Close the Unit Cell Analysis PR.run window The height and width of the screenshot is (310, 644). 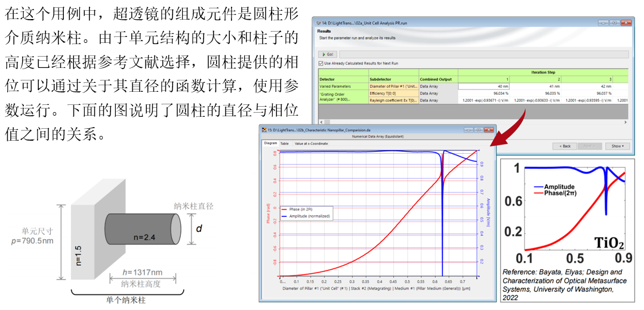[625, 23]
